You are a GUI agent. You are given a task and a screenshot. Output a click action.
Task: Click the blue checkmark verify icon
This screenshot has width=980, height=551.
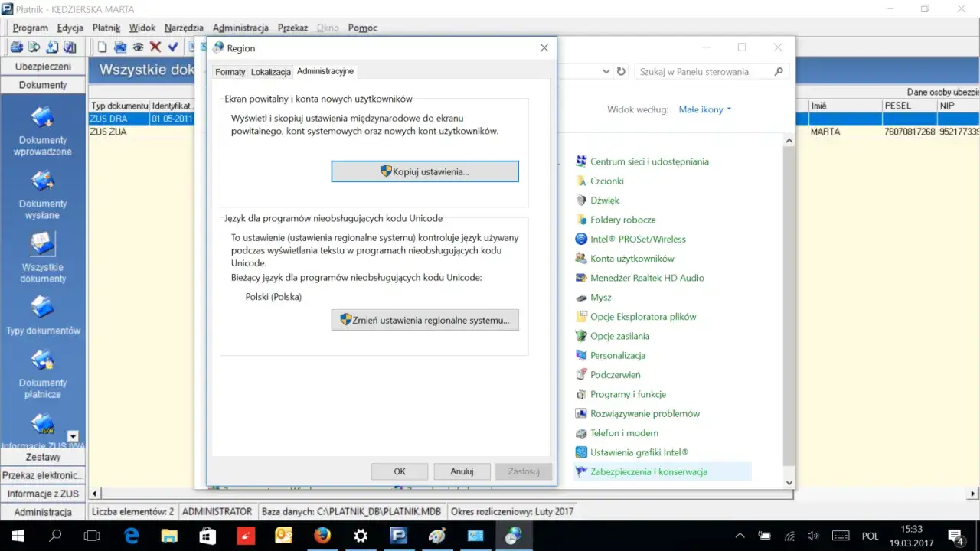point(173,47)
